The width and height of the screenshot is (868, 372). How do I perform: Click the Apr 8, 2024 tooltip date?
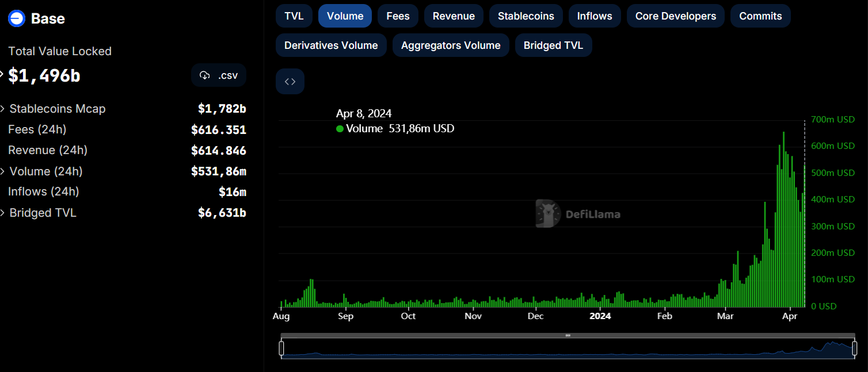[x=364, y=114]
